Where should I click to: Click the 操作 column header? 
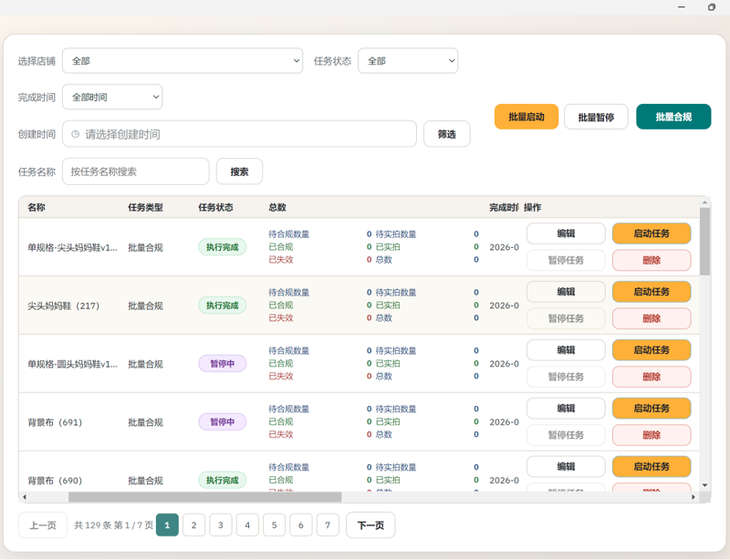click(x=532, y=207)
